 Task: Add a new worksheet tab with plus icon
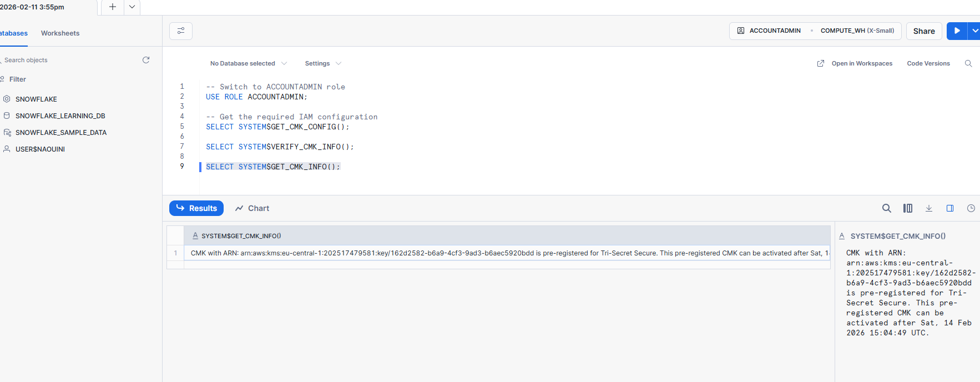(113, 7)
